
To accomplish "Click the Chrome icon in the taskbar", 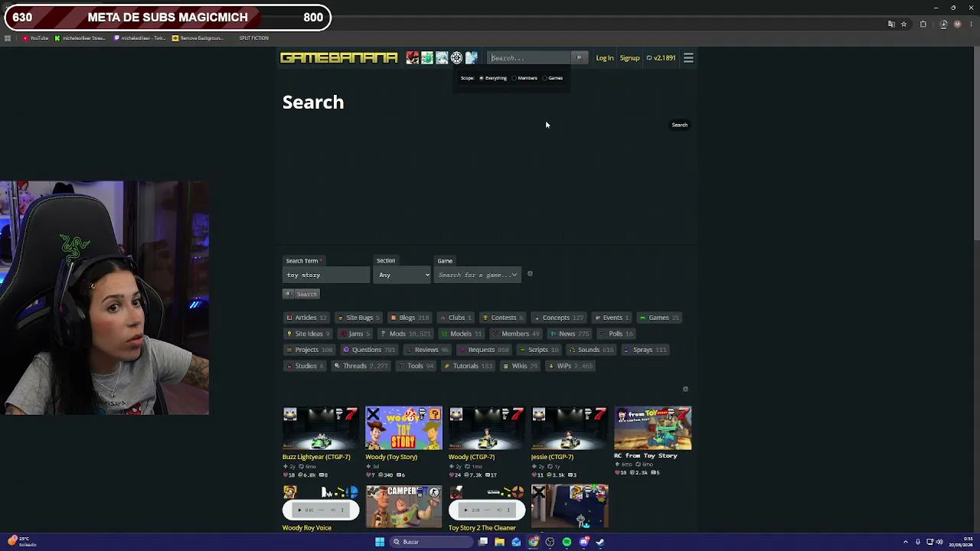I will [533, 542].
